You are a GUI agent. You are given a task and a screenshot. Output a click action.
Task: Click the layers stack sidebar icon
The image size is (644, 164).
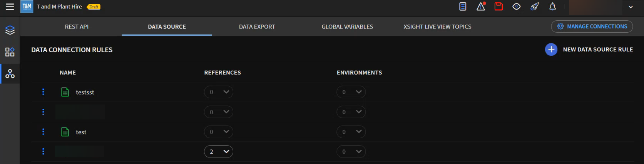pos(10,30)
